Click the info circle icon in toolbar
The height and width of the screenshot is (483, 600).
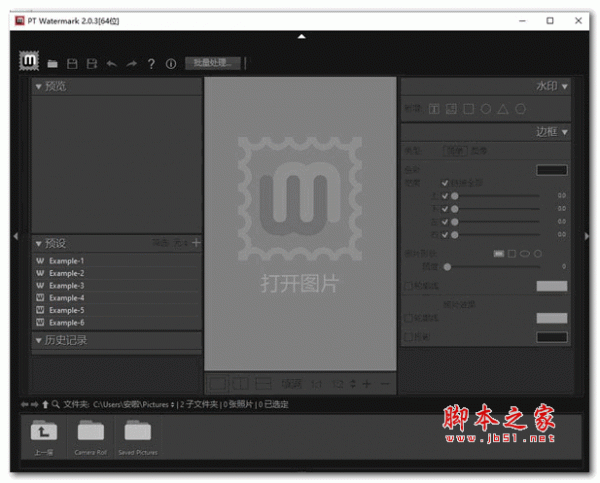tap(171, 64)
